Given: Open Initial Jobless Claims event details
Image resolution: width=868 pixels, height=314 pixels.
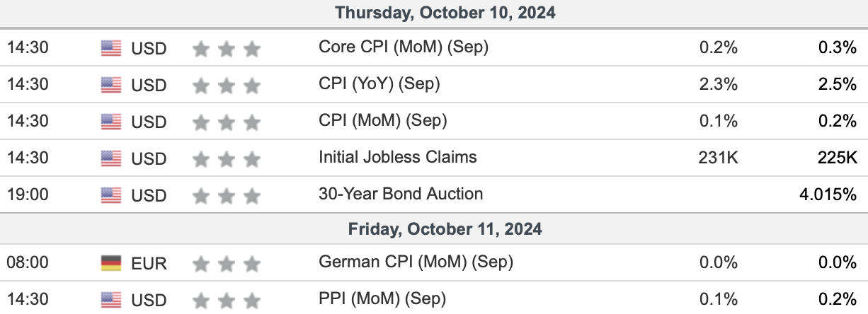Looking at the screenshot, I should (x=398, y=157).
